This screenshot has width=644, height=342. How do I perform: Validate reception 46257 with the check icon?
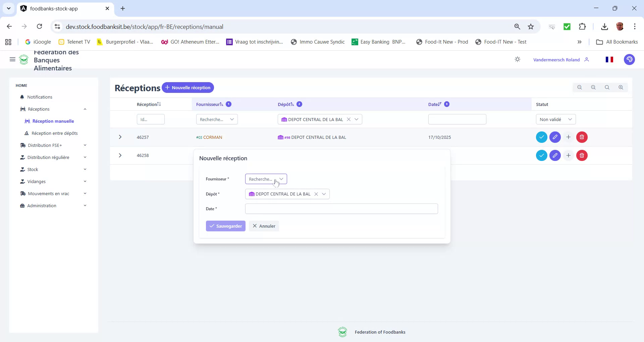coord(541,137)
